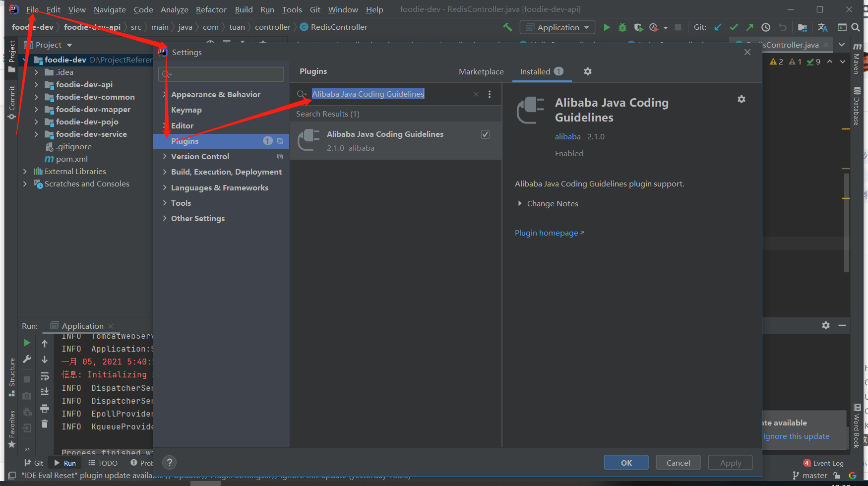Viewport: 868px width, 486px height.
Task: Expand Appearance & Behavior settings
Action: (165, 94)
